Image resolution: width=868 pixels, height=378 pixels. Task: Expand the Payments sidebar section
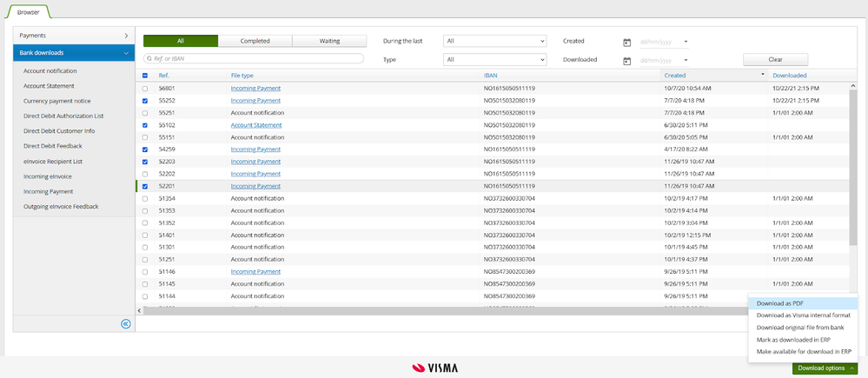pyautogui.click(x=74, y=36)
